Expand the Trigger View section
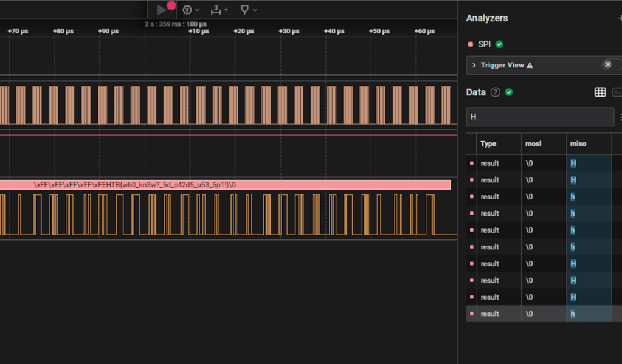 pyautogui.click(x=474, y=65)
